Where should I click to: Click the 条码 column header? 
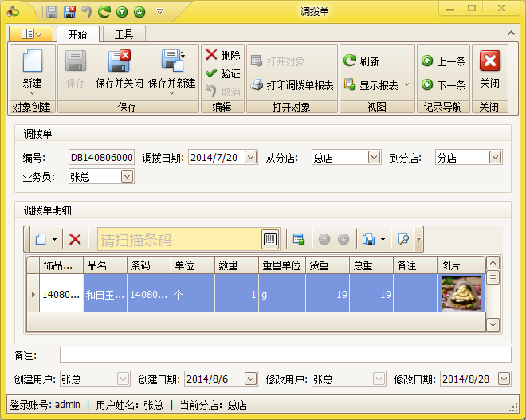[149, 265]
